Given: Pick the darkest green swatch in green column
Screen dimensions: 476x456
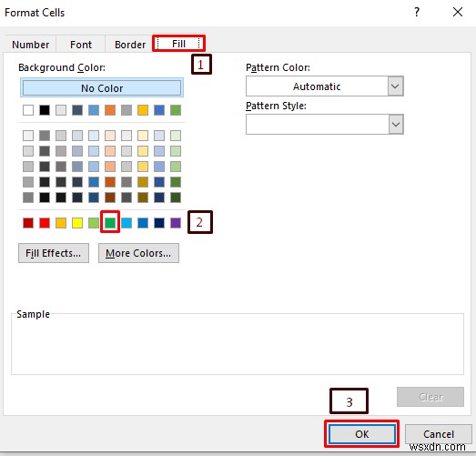Looking at the screenshot, I should click(176, 198).
